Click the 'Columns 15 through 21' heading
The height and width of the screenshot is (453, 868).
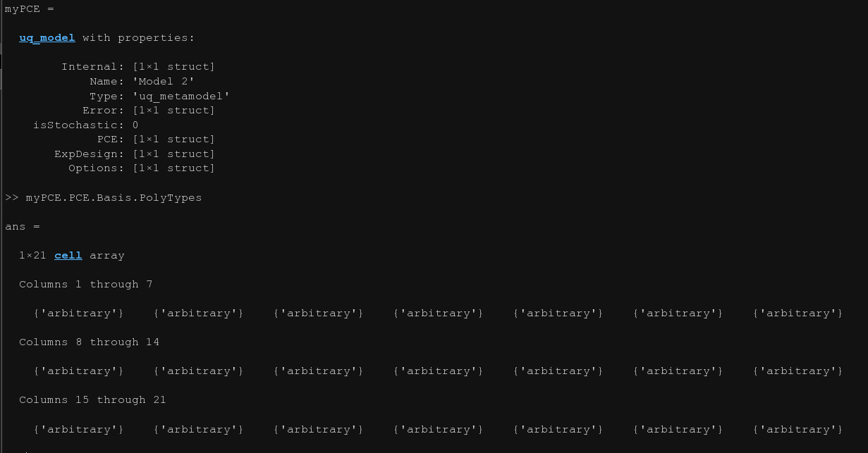point(92,400)
